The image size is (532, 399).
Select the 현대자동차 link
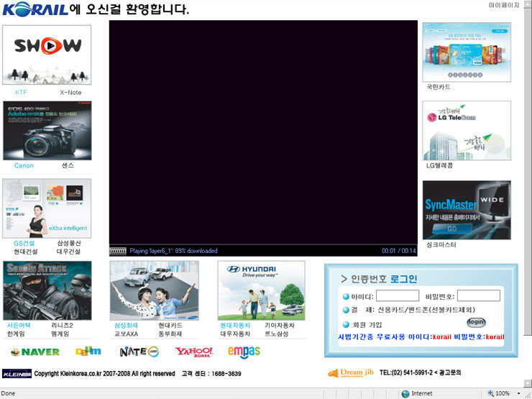coord(235,326)
